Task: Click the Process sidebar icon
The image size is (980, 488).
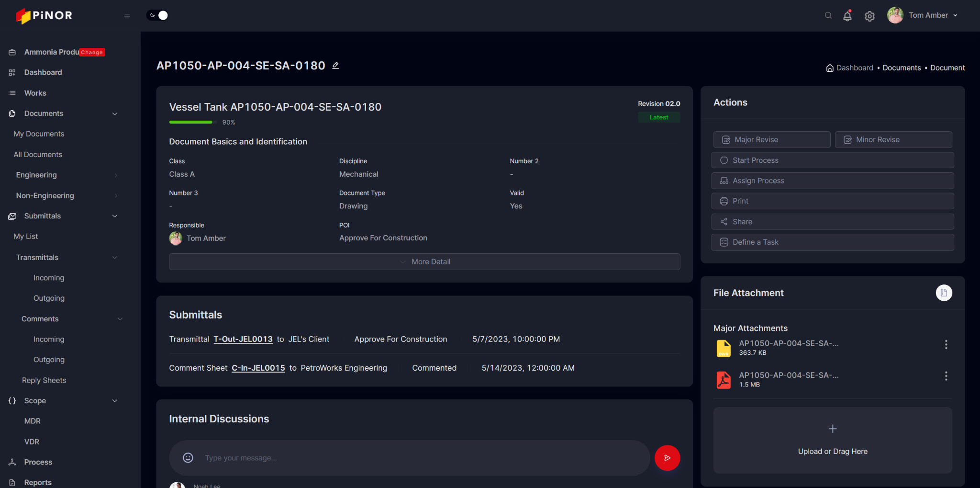Action: 12,462
